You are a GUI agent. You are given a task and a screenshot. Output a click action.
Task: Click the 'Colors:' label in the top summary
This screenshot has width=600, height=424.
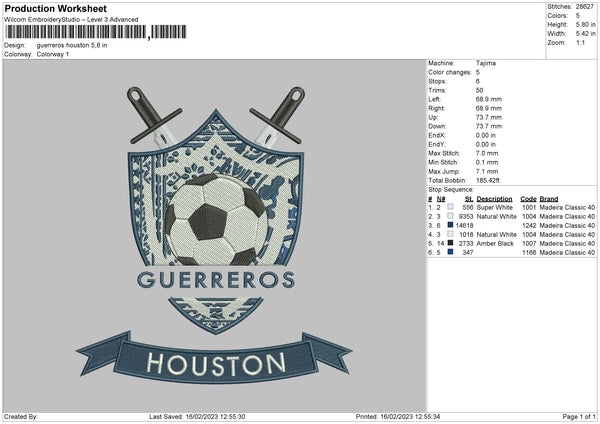pos(557,16)
